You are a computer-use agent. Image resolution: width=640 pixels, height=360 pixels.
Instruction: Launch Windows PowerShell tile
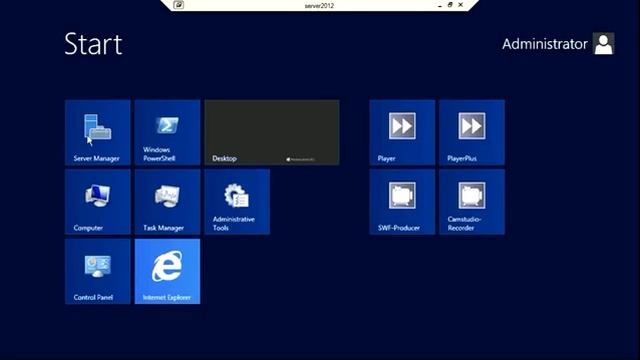[x=167, y=132]
